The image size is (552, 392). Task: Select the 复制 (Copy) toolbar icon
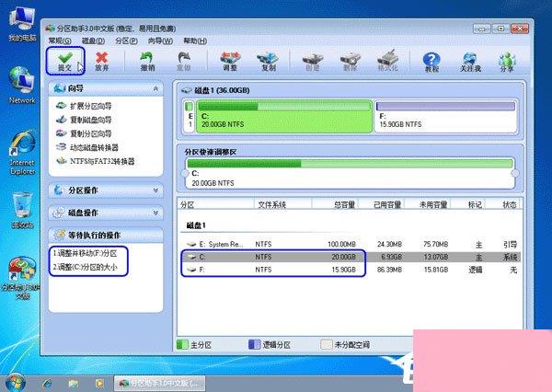tap(268, 61)
